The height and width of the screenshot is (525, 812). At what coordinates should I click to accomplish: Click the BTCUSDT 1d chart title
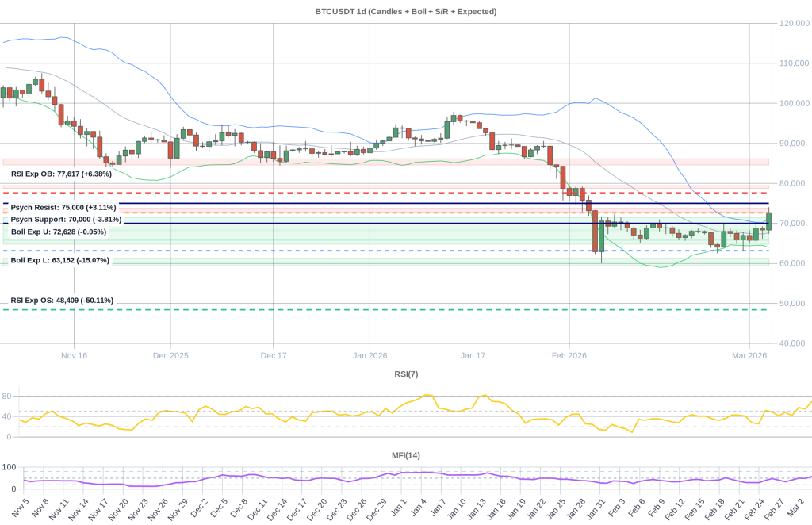tap(405, 11)
